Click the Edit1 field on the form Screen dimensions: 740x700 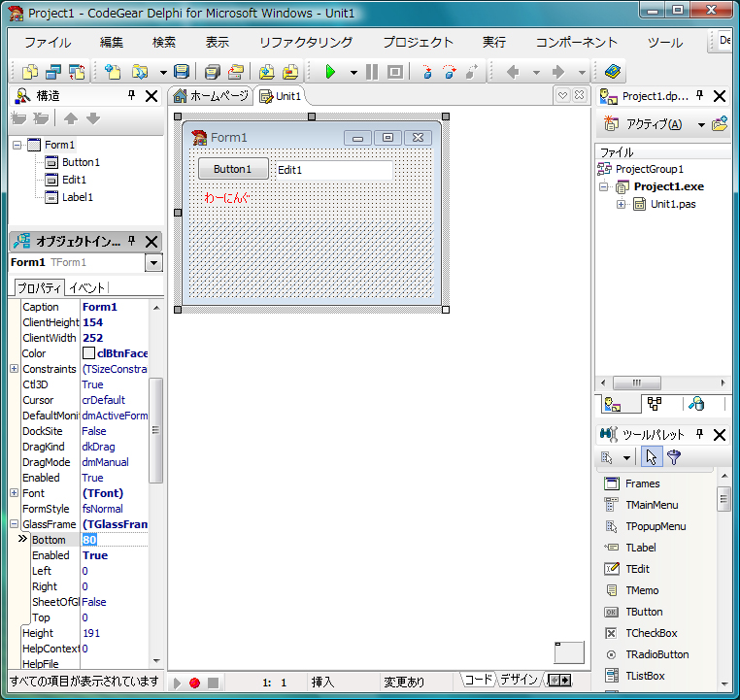(x=334, y=170)
